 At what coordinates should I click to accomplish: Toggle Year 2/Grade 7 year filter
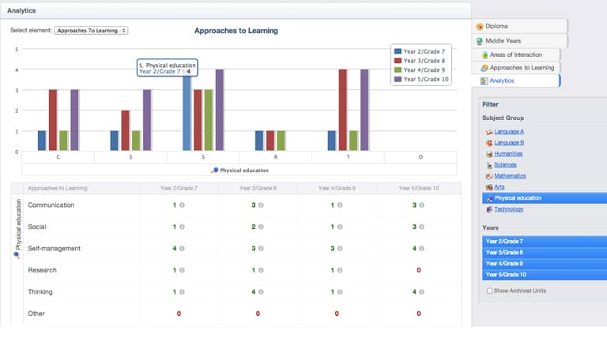coord(545,242)
